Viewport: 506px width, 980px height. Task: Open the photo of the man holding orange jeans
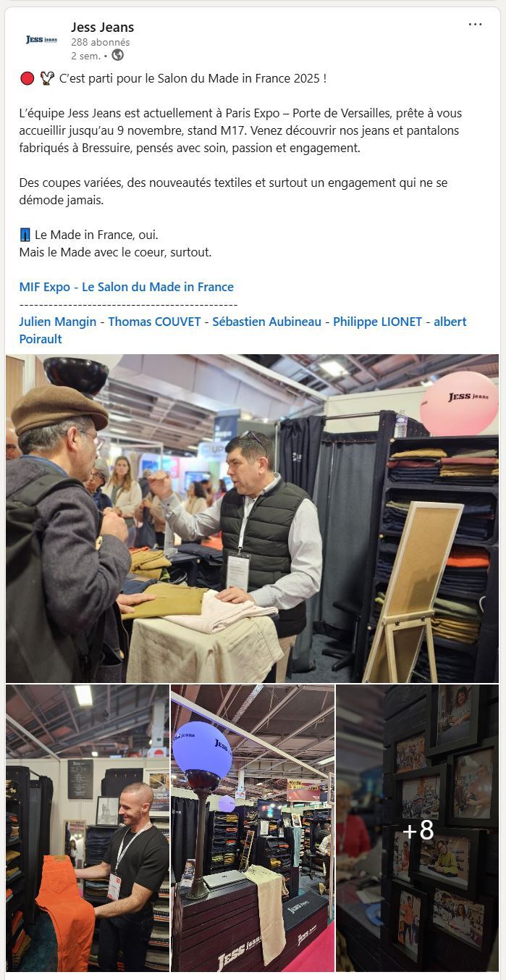click(88, 829)
